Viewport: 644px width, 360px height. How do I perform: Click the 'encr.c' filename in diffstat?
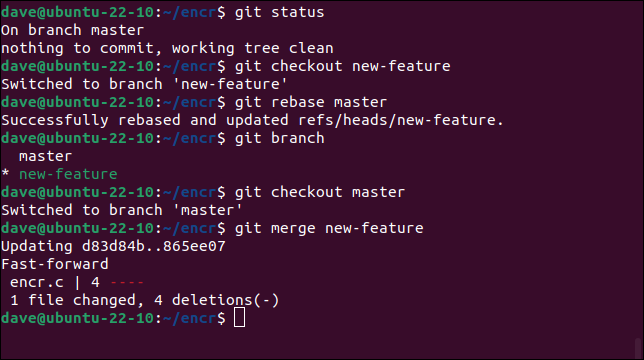pyautogui.click(x=37, y=282)
